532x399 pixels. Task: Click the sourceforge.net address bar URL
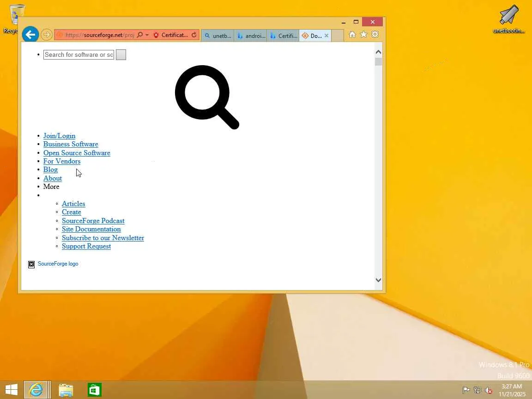(x=100, y=35)
